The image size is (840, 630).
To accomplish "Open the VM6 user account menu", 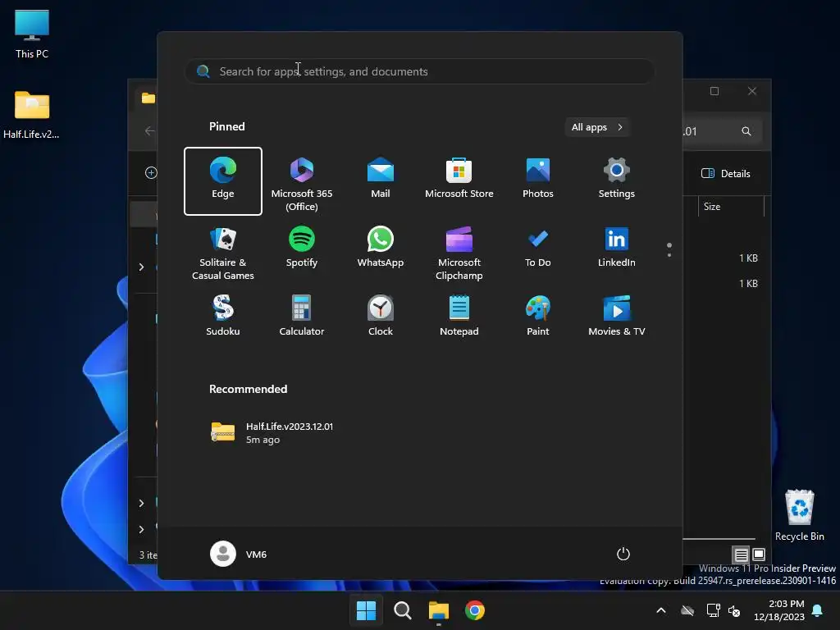I will 239,554.
